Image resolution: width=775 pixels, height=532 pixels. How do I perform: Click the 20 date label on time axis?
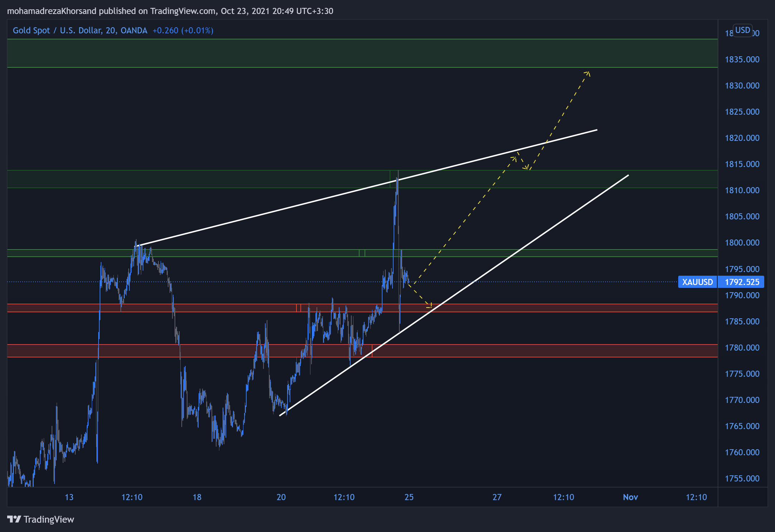[x=281, y=497]
